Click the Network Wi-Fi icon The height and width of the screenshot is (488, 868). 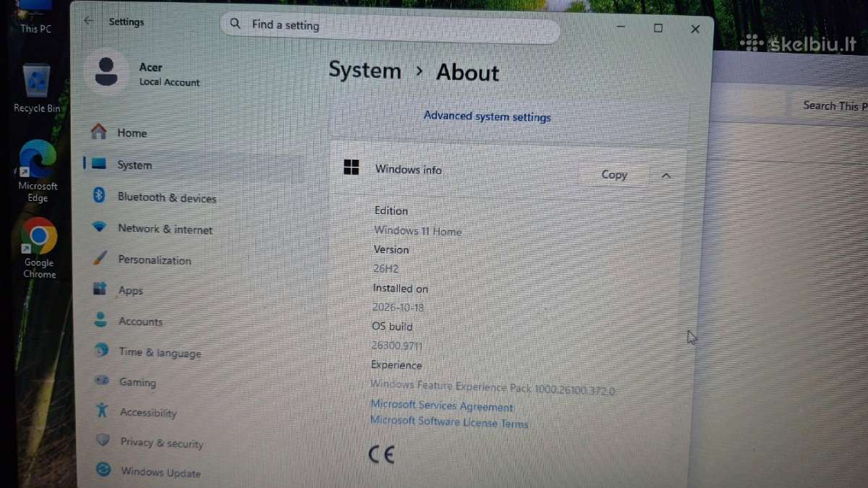[99, 227]
